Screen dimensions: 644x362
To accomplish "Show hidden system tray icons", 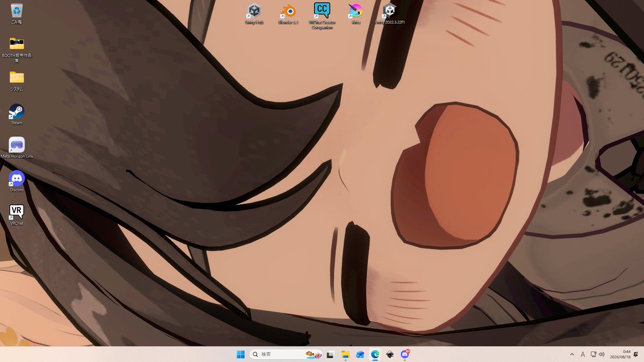I will [572, 354].
